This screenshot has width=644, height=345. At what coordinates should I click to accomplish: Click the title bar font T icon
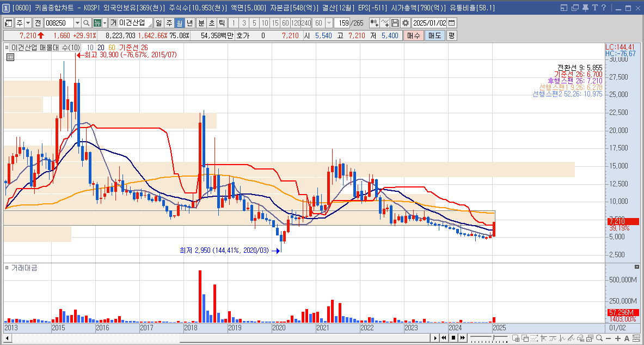(x=594, y=8)
